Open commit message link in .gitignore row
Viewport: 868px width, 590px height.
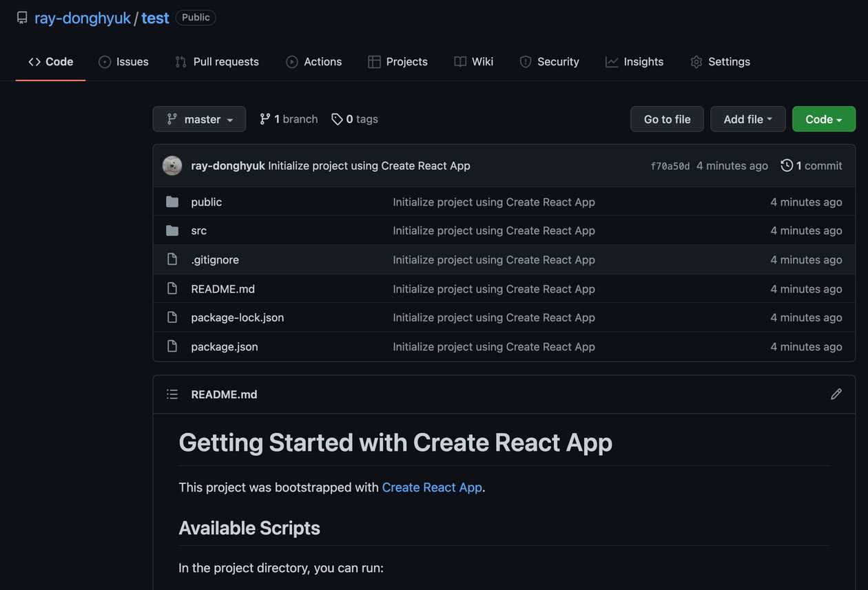(494, 260)
